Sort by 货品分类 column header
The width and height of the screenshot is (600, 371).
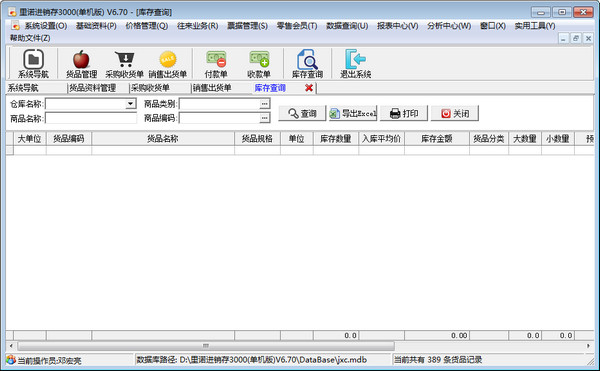click(x=489, y=138)
